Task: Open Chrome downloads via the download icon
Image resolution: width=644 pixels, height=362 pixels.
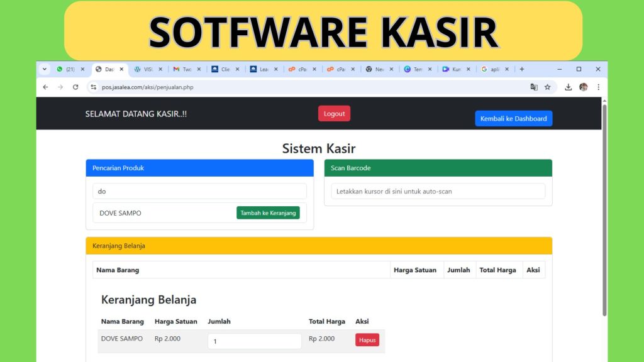Action: [x=569, y=87]
